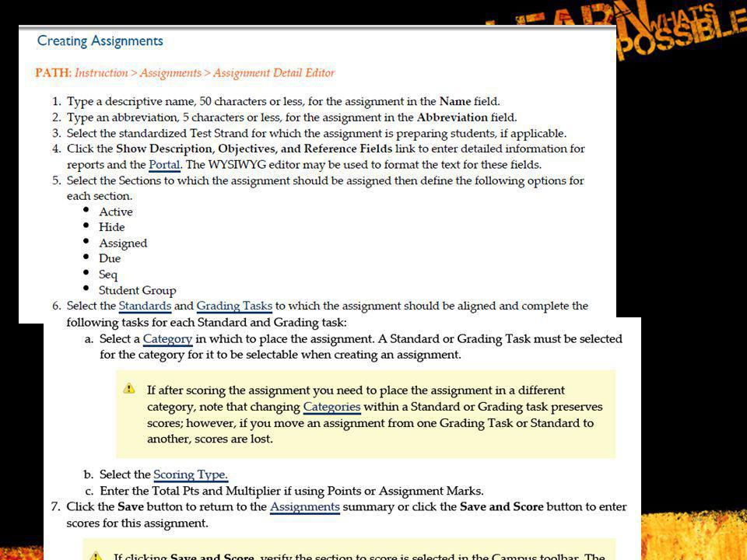Open the Category link in step a

tap(168, 339)
